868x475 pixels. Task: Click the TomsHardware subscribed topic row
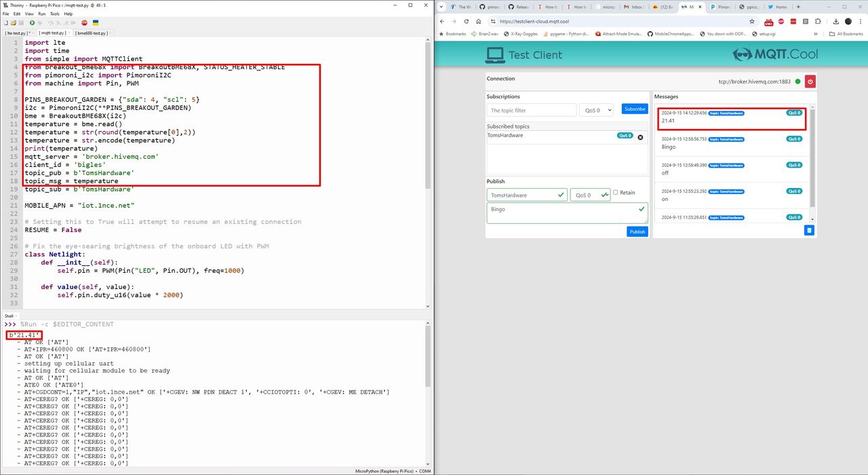tap(567, 136)
